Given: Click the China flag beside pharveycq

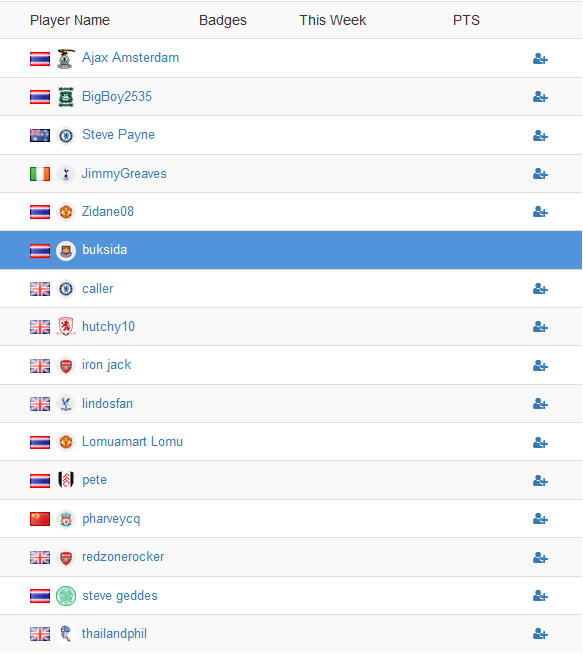Looking at the screenshot, I should click(40, 519).
